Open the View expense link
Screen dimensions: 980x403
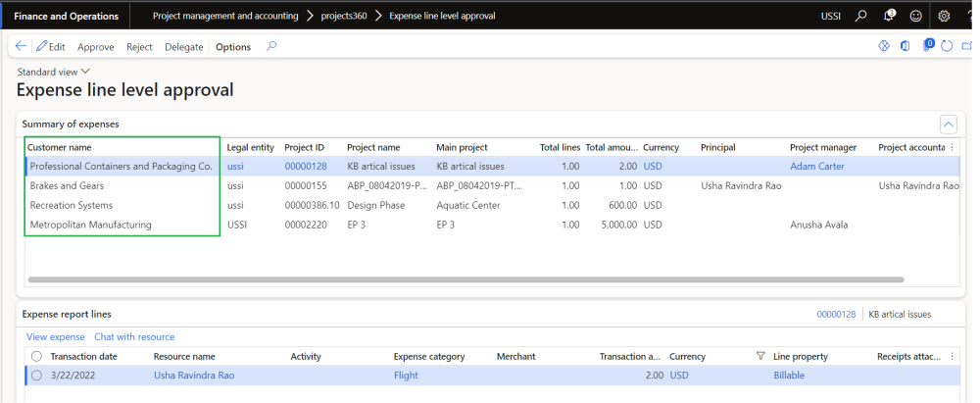click(56, 336)
